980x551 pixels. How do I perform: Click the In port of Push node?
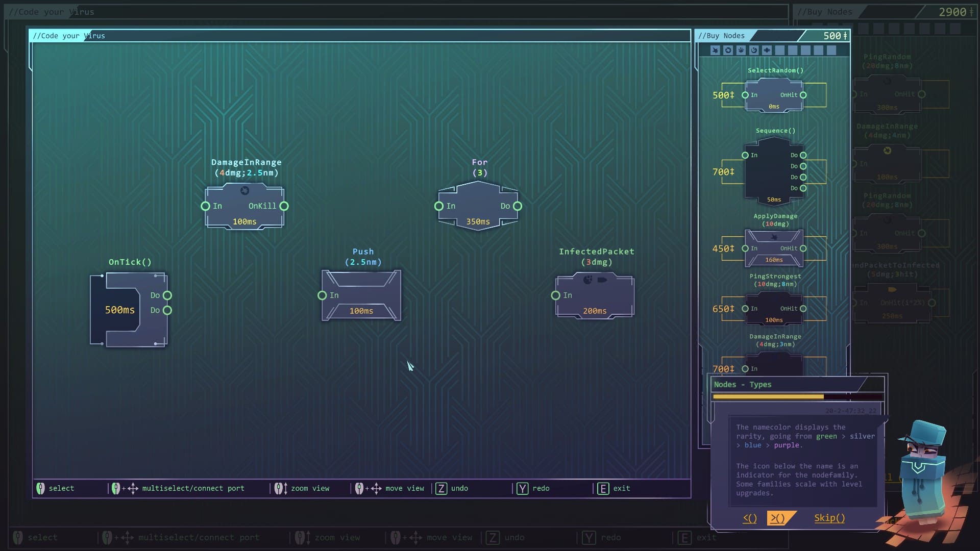point(322,295)
